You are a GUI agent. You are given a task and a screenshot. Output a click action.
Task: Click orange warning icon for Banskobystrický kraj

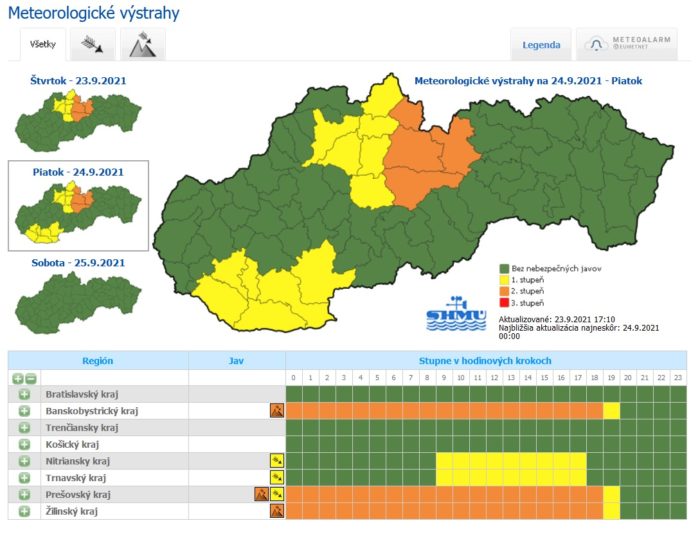[277, 411]
